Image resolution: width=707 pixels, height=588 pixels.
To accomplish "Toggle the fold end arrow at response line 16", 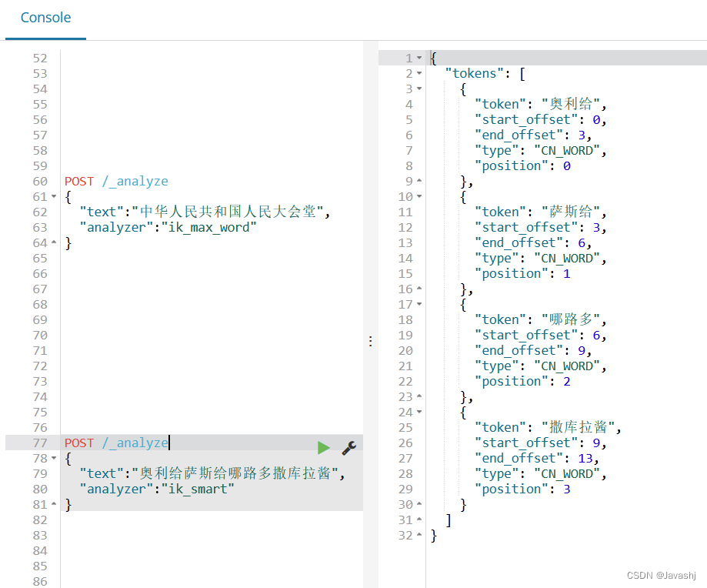I will pos(419,289).
